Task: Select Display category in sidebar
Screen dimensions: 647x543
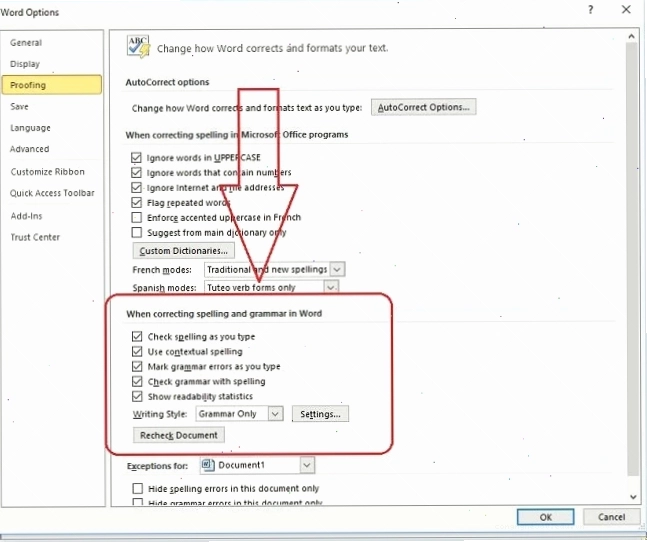Action: click(x=25, y=64)
